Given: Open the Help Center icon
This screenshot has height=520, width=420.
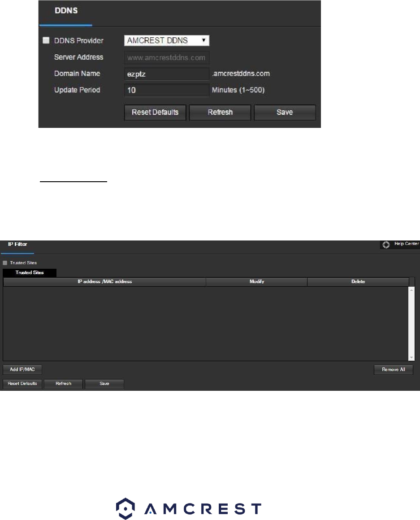Looking at the screenshot, I should point(386,245).
